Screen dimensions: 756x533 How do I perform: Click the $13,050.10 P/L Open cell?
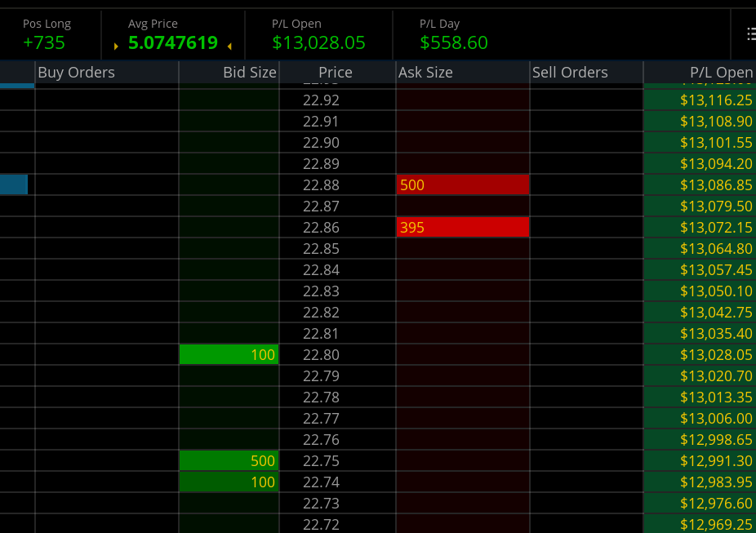coord(700,291)
